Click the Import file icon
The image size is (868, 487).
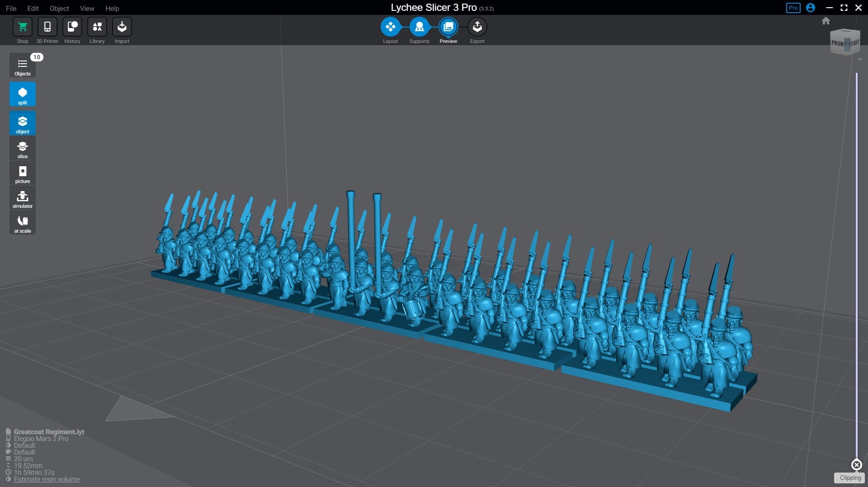coord(122,27)
